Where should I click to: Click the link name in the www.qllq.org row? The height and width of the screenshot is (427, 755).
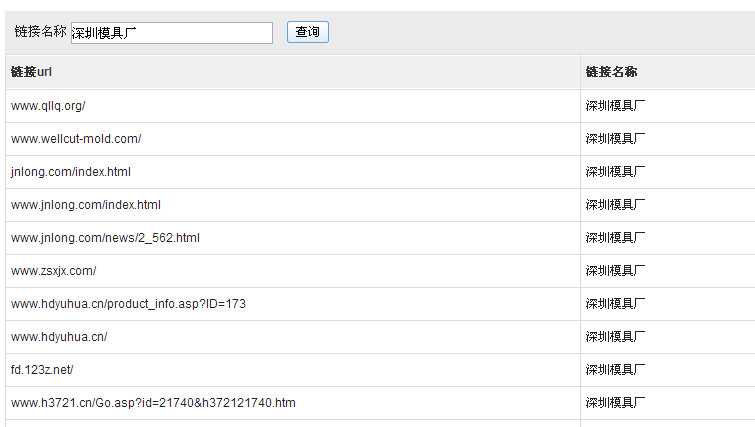[x=615, y=106]
